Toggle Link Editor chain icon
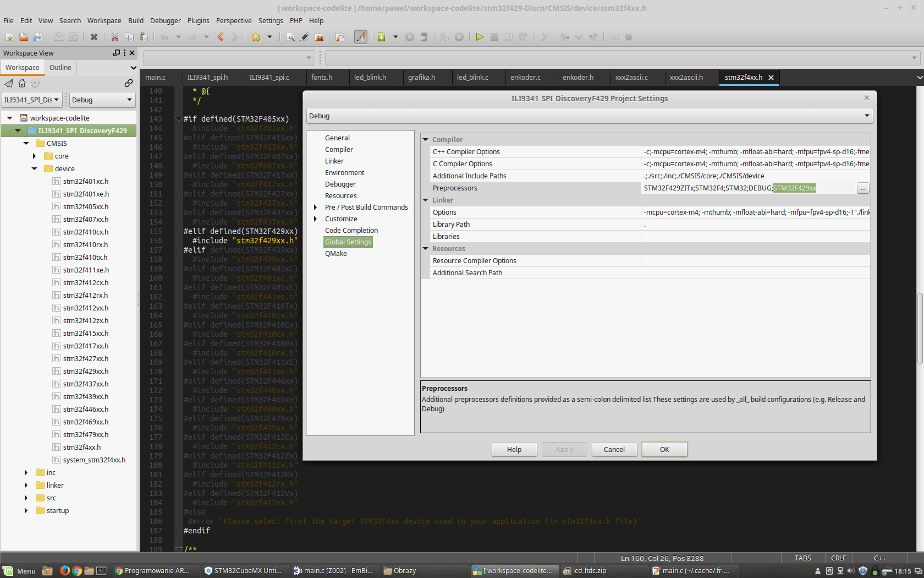 click(128, 83)
